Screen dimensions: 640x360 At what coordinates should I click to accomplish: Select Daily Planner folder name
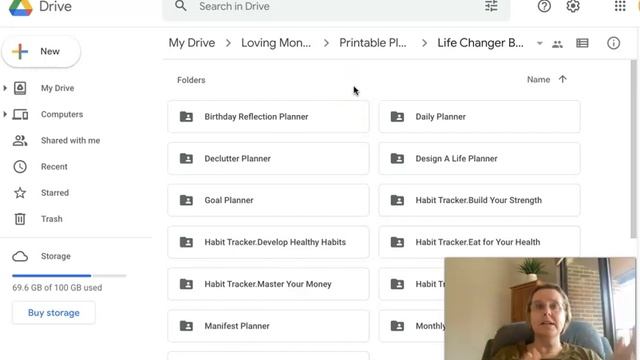[x=440, y=117]
